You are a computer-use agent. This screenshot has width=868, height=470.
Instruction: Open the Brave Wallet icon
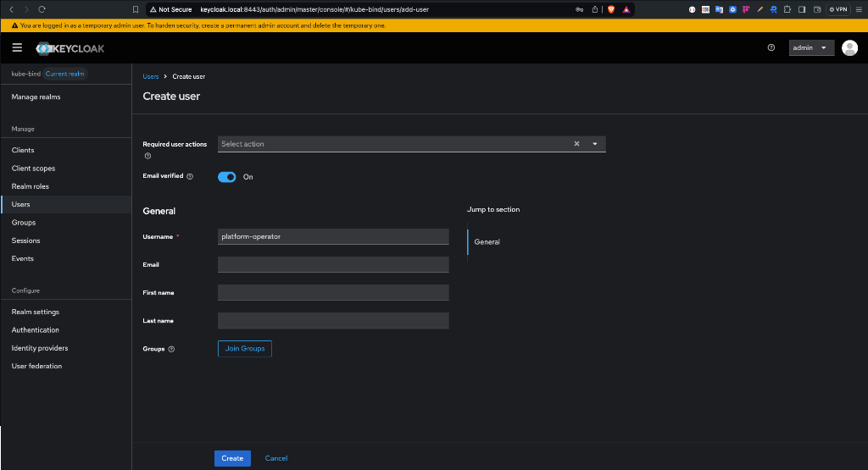point(817,9)
